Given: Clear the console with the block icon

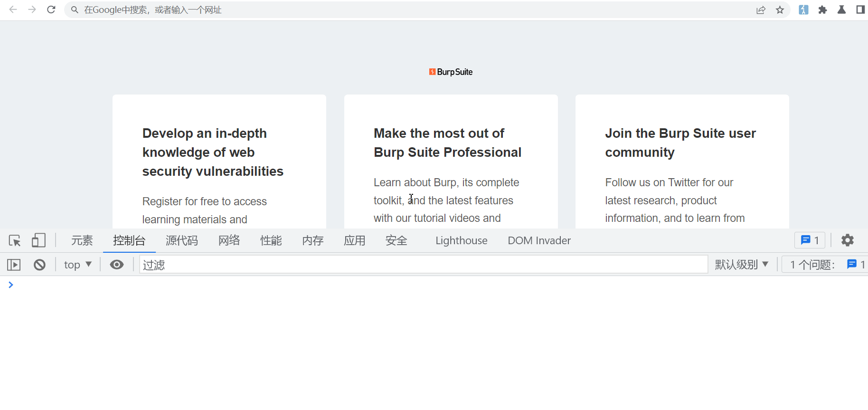Looking at the screenshot, I should (40, 265).
